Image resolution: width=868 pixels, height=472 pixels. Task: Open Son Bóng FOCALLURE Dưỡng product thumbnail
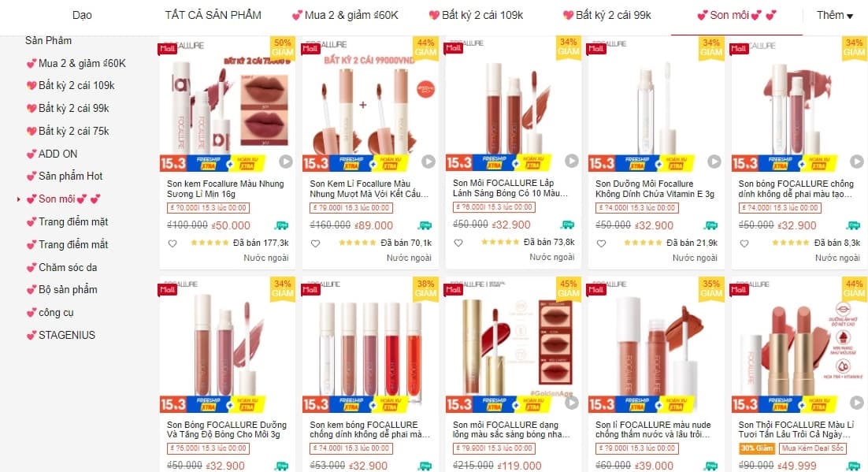coord(227,344)
